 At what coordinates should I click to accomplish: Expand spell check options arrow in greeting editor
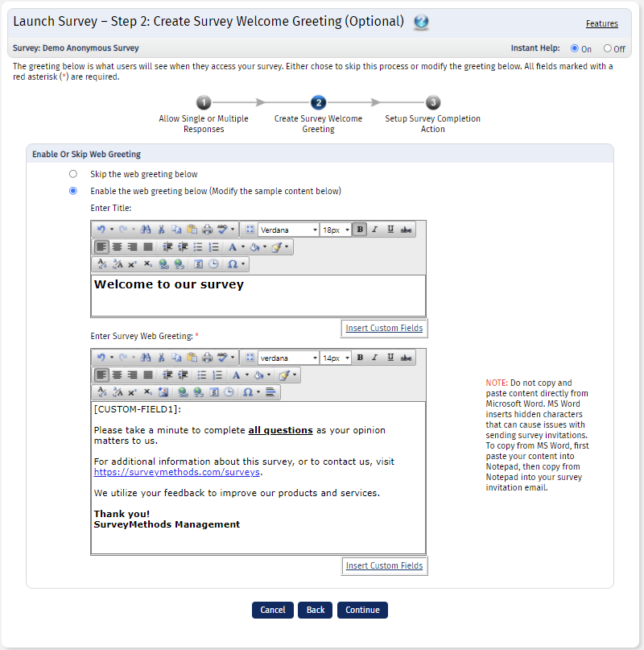[233, 358]
